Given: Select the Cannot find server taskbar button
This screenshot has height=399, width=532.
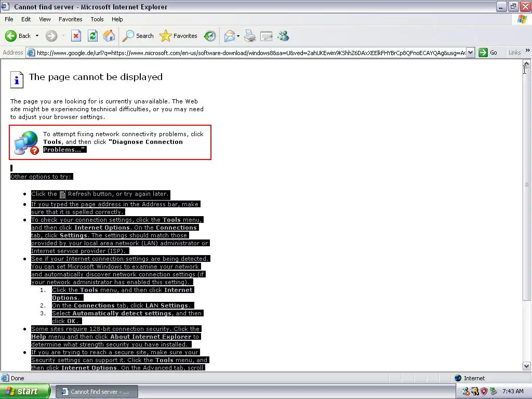Looking at the screenshot, I should tap(96, 392).
